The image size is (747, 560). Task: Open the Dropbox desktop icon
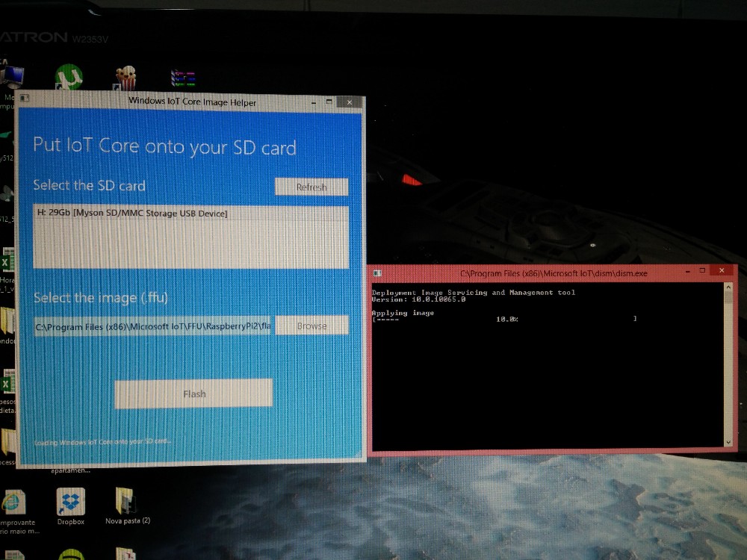70,507
